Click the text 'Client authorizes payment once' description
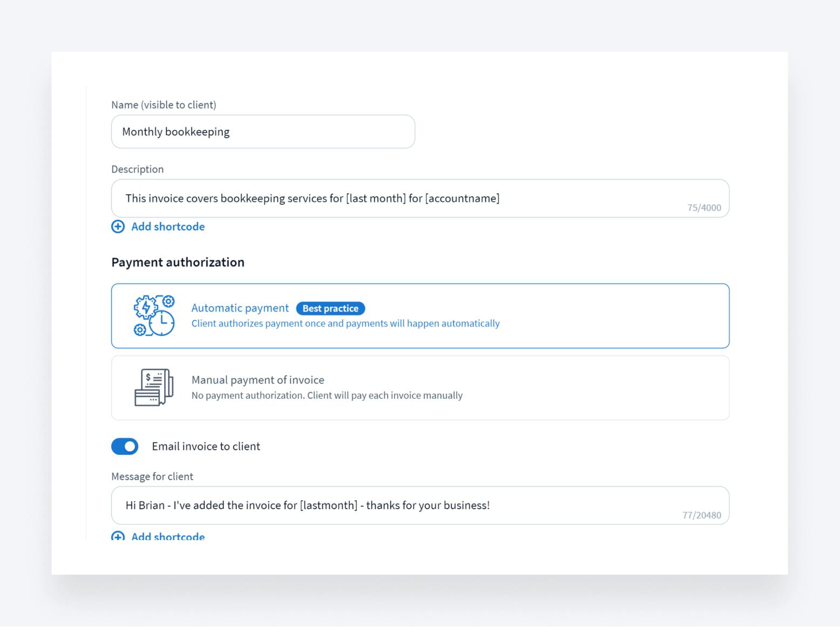This screenshot has height=633, width=840. click(x=346, y=324)
